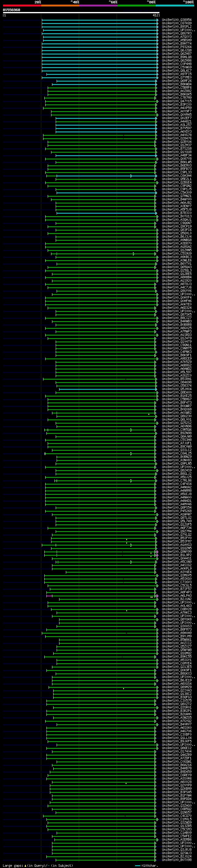Click the white query sequence bar
Viewport: 197px width, 868px height.
coord(81,13)
